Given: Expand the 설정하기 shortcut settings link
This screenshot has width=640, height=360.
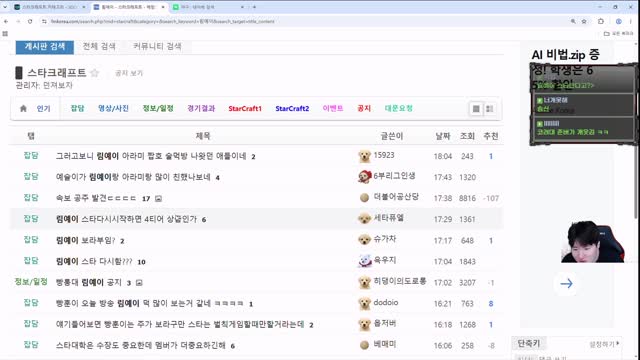Looking at the screenshot, I should [604, 344].
